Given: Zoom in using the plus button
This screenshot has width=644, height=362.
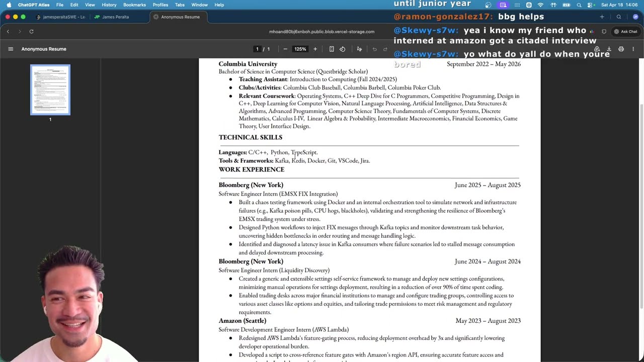Looking at the screenshot, I should pyautogui.click(x=315, y=49).
